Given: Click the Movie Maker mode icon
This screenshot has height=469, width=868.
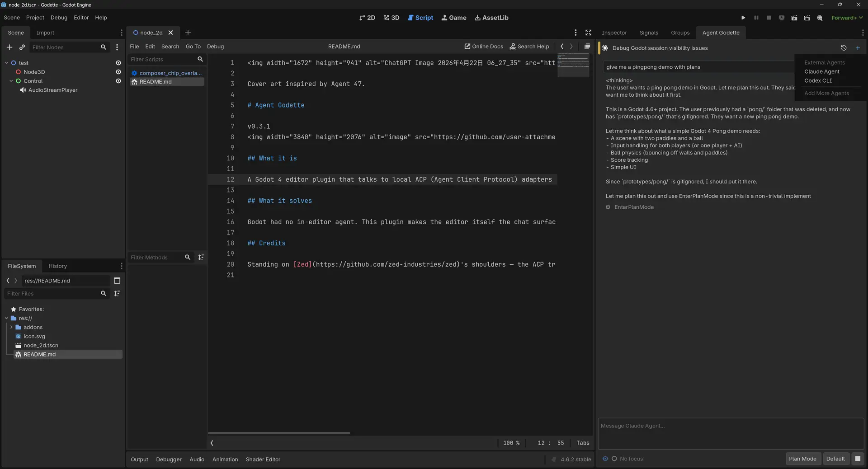Looking at the screenshot, I should (x=820, y=18).
